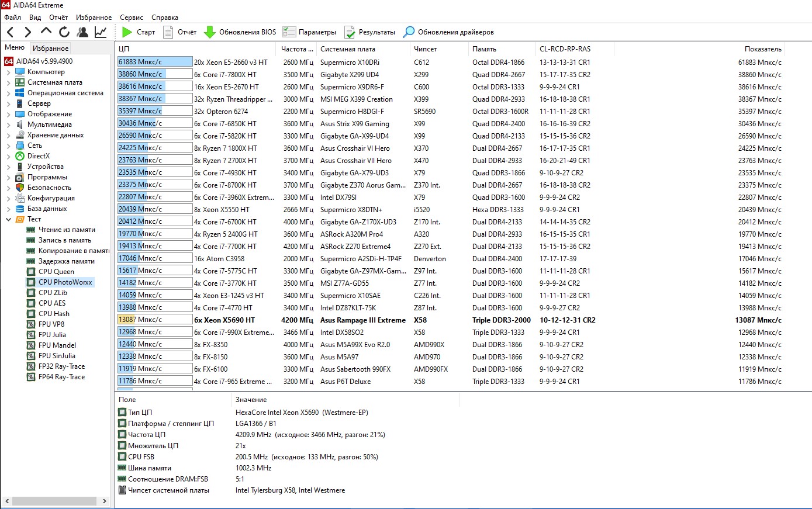Expand the Сервер tree node

tap(9, 103)
